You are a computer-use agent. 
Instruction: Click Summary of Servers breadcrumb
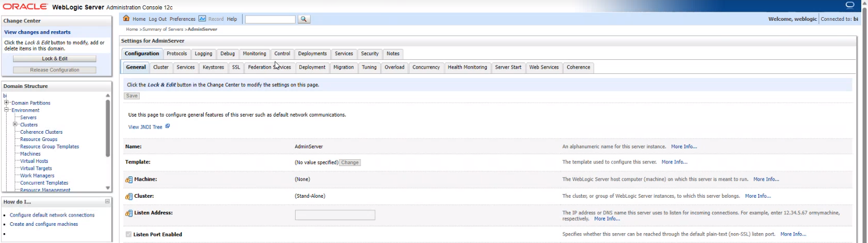(x=163, y=29)
